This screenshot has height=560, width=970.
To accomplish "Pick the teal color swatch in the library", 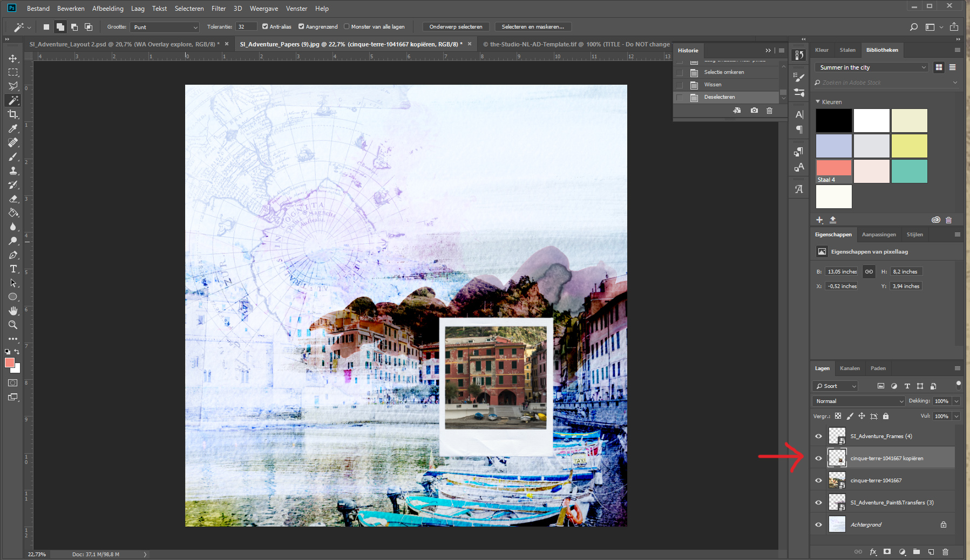I will (x=909, y=171).
